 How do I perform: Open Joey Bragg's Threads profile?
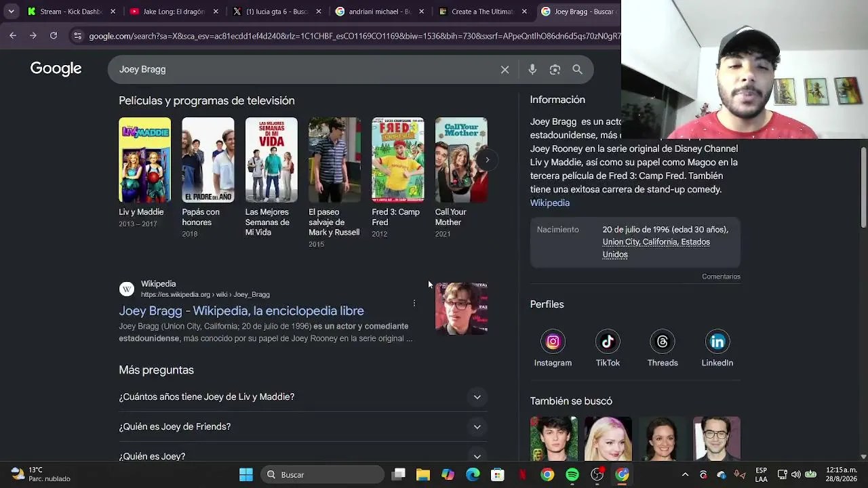[x=663, y=348]
